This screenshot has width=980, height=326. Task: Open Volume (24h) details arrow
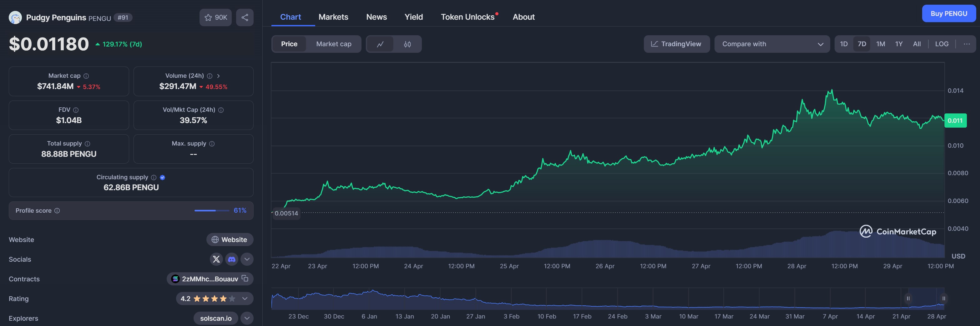click(218, 76)
